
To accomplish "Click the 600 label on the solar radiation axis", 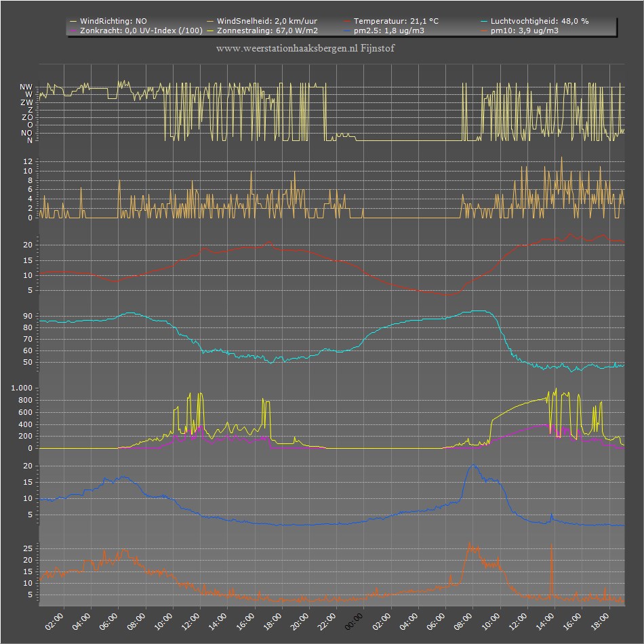I will coord(26,412).
